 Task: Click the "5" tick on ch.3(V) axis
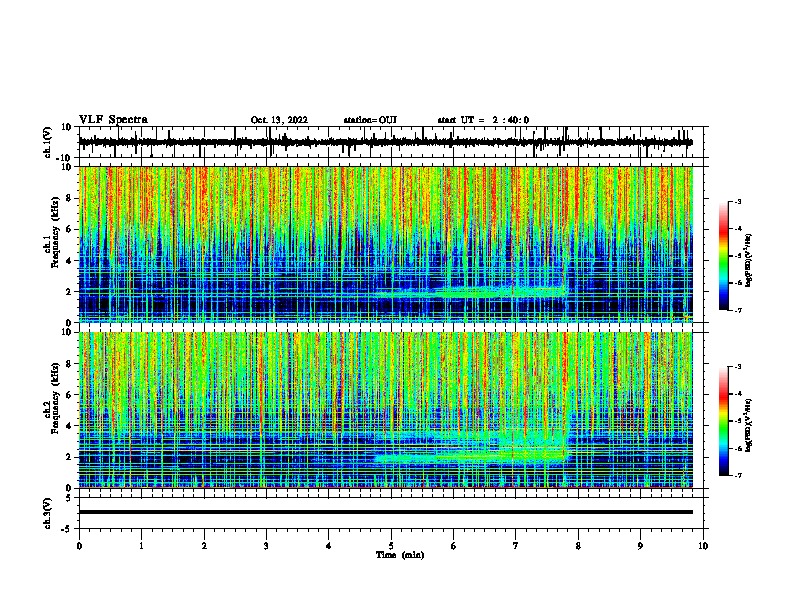[69, 498]
